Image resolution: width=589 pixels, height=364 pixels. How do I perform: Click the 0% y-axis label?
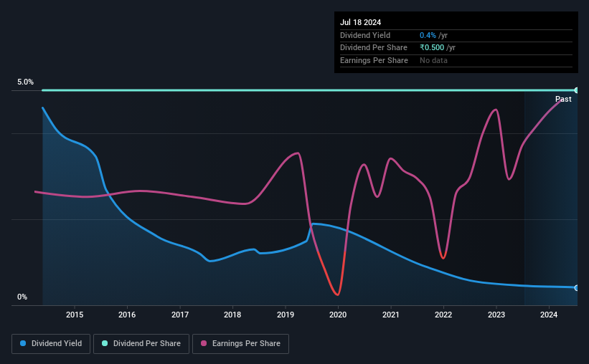coord(22,297)
